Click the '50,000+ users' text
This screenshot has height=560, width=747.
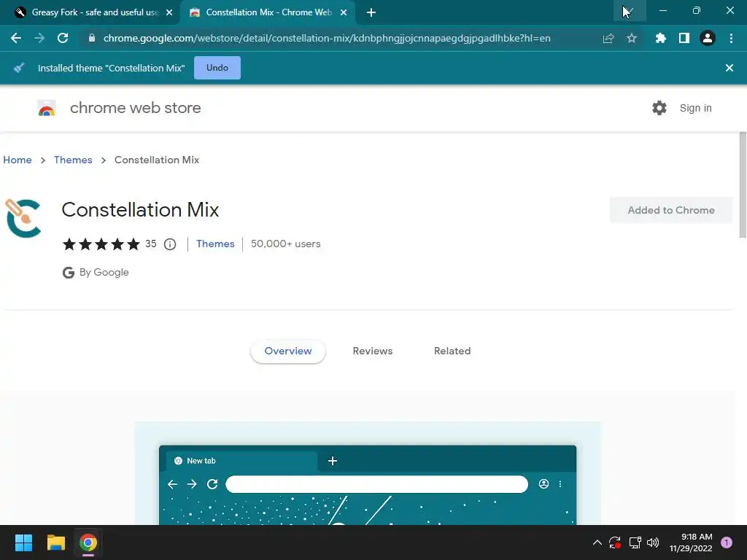click(x=285, y=244)
